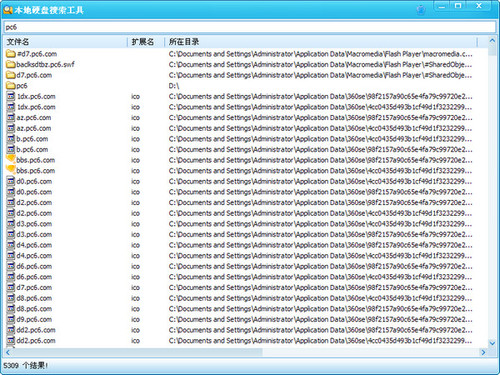Click the ico extension cell of d9.pc6.com
Viewport: 500px width, 375px height.
135,319
